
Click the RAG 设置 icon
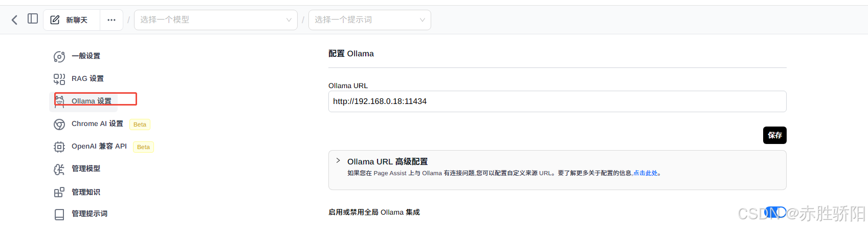pos(59,79)
